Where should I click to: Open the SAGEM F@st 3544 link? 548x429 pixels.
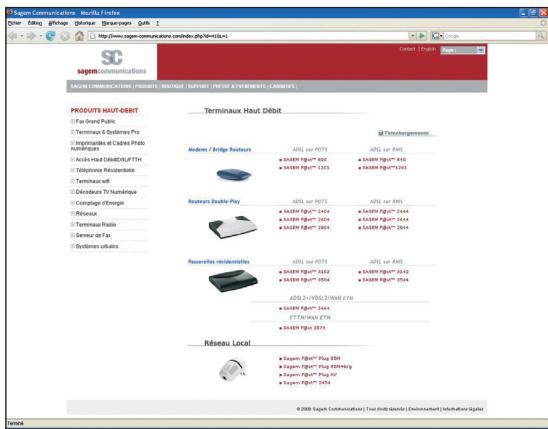coord(385,280)
